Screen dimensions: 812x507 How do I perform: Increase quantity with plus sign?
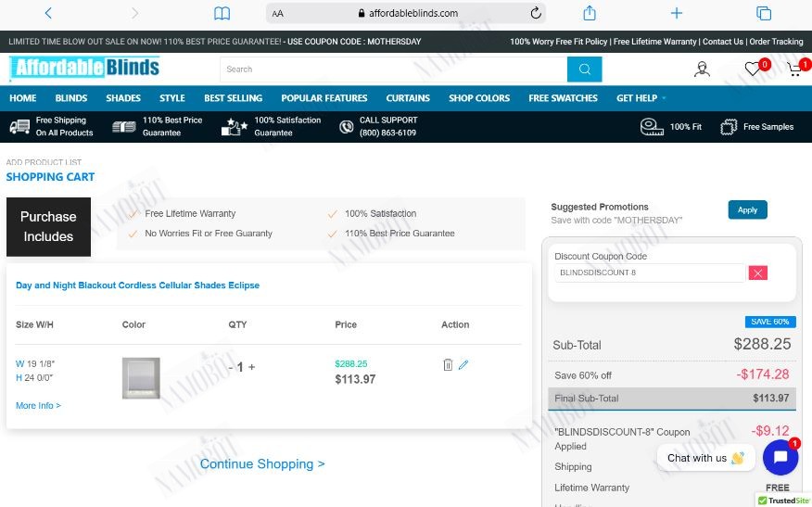point(252,367)
